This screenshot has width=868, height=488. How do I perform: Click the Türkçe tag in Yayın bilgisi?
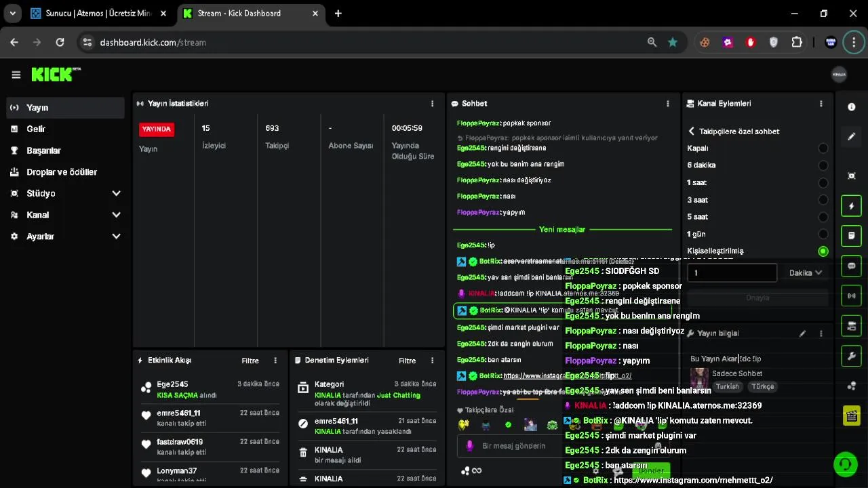762,386
